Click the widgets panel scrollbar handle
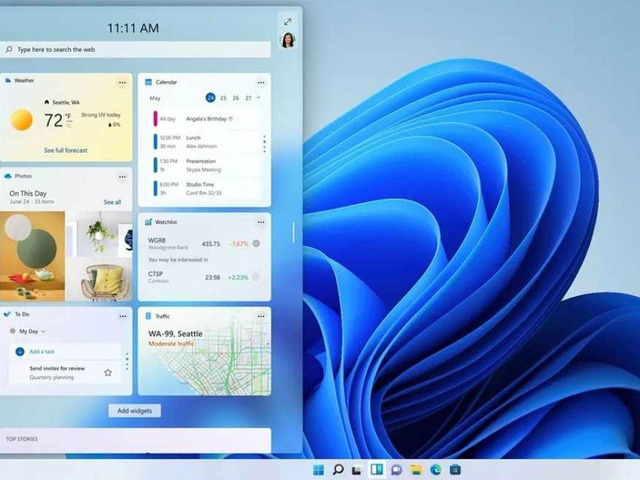 [x=294, y=231]
